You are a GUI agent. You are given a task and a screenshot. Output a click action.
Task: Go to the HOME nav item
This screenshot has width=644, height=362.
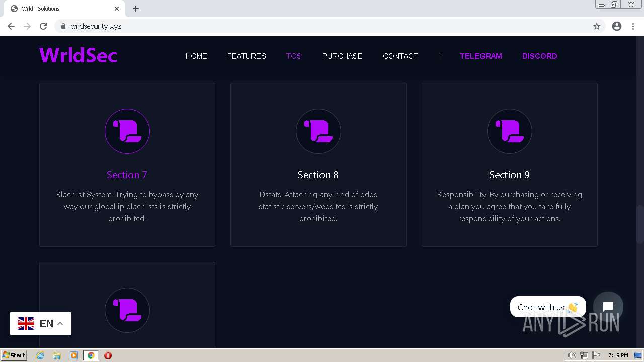click(x=196, y=56)
